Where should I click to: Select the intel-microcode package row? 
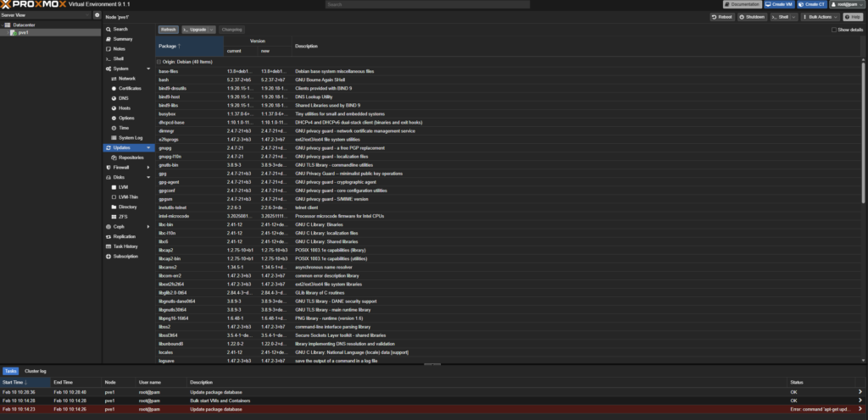pyautogui.click(x=509, y=216)
